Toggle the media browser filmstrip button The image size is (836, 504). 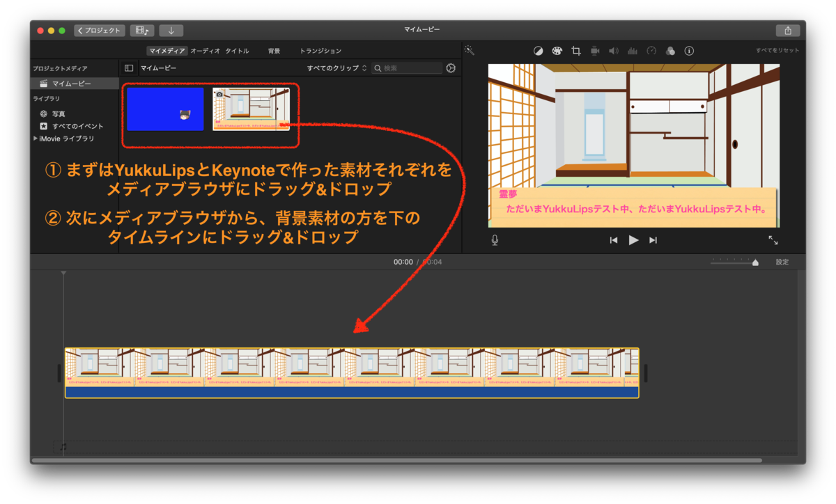click(142, 31)
